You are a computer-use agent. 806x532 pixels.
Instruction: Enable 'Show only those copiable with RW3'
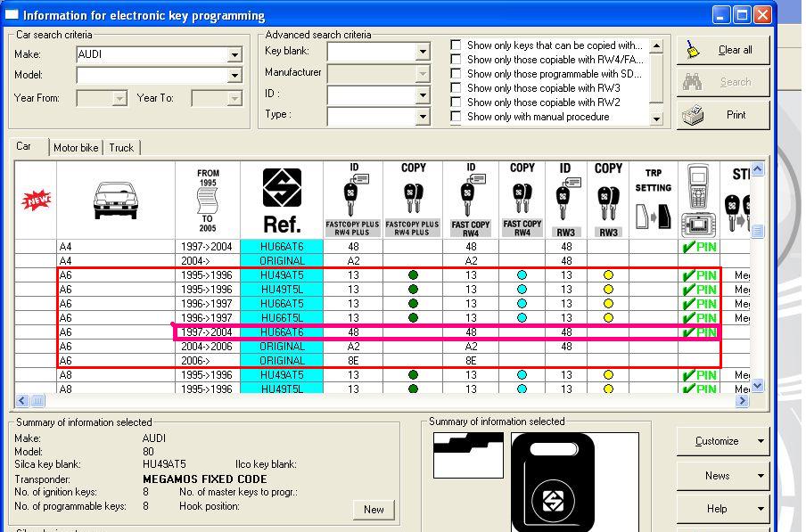[456, 88]
